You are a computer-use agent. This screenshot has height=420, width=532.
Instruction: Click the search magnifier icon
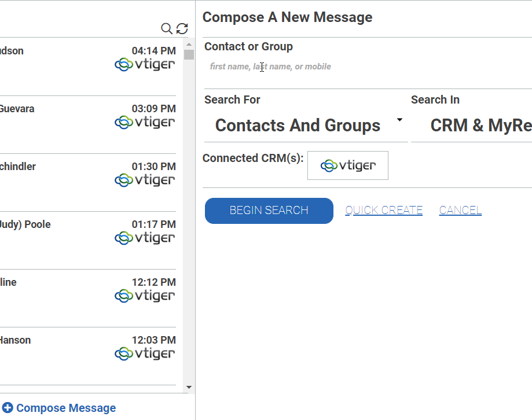click(166, 28)
